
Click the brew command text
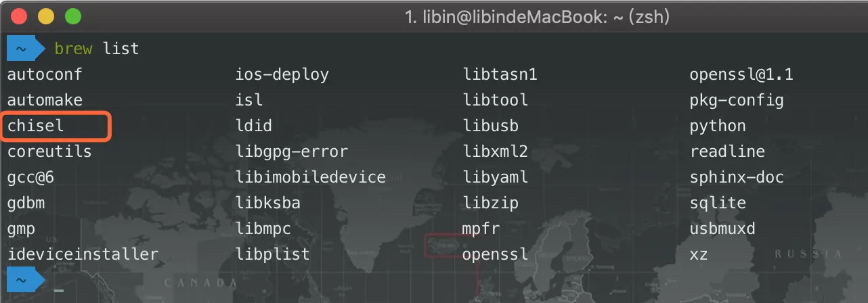coord(74,49)
